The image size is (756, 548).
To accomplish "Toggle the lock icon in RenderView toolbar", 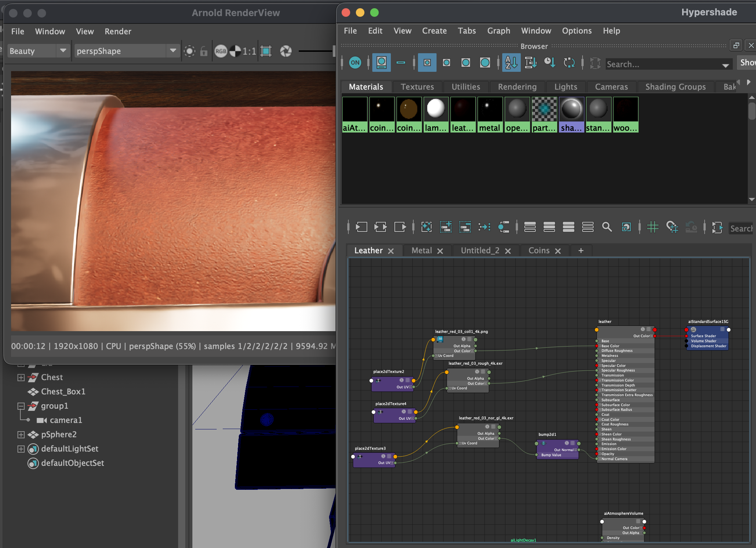I will click(204, 51).
